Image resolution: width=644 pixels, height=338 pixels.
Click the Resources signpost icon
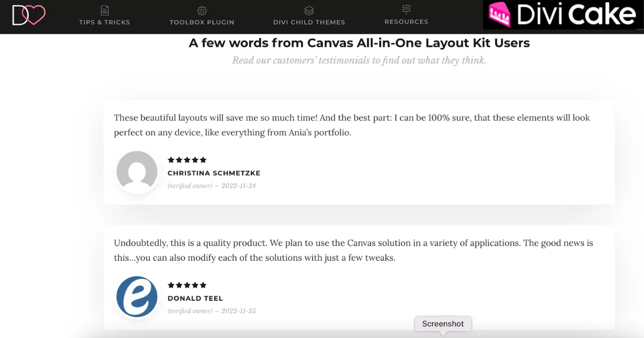[x=406, y=10]
